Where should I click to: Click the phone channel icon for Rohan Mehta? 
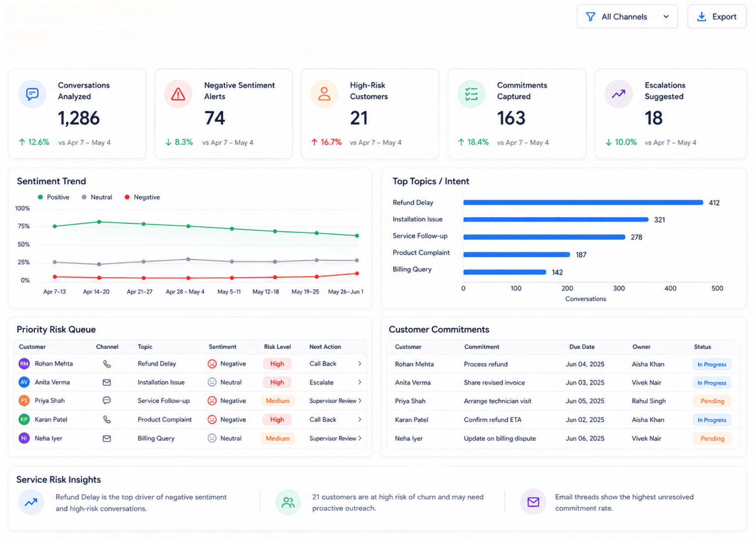[107, 364]
